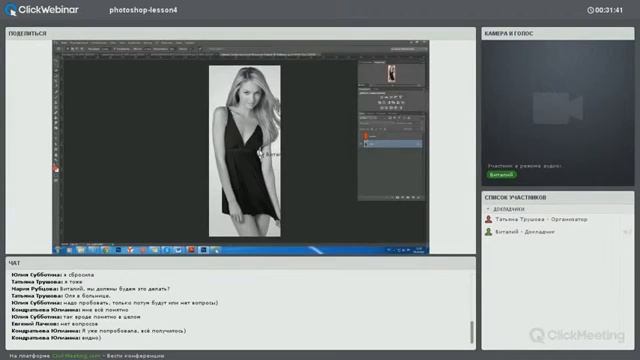Click the chat message "я сбросила"
640x360 pixels.
click(x=79, y=275)
